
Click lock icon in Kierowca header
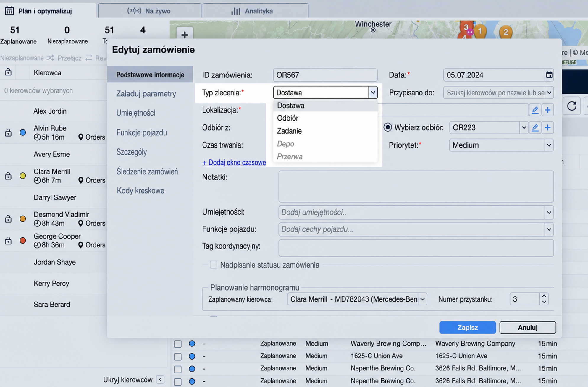pyautogui.click(x=8, y=72)
